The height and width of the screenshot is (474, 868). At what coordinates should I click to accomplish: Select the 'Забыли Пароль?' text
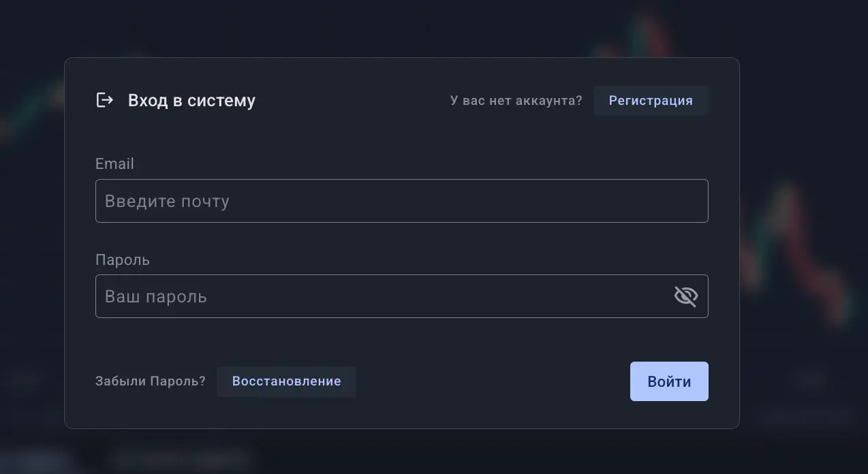[x=151, y=381]
